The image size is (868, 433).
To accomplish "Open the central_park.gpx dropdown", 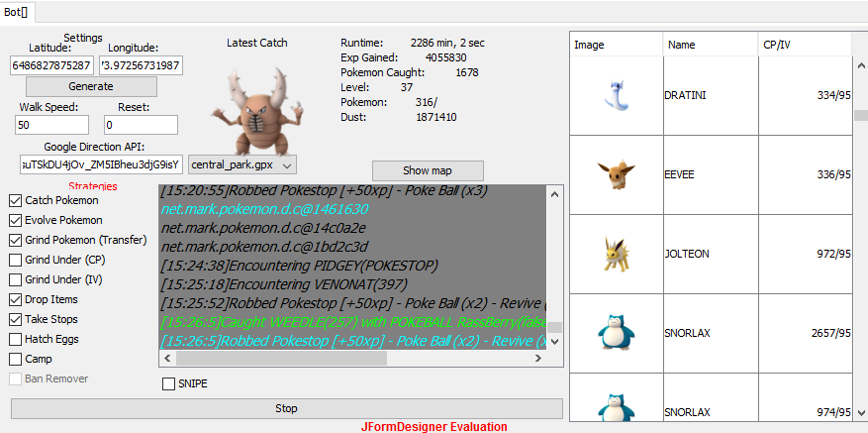I will pyautogui.click(x=242, y=164).
